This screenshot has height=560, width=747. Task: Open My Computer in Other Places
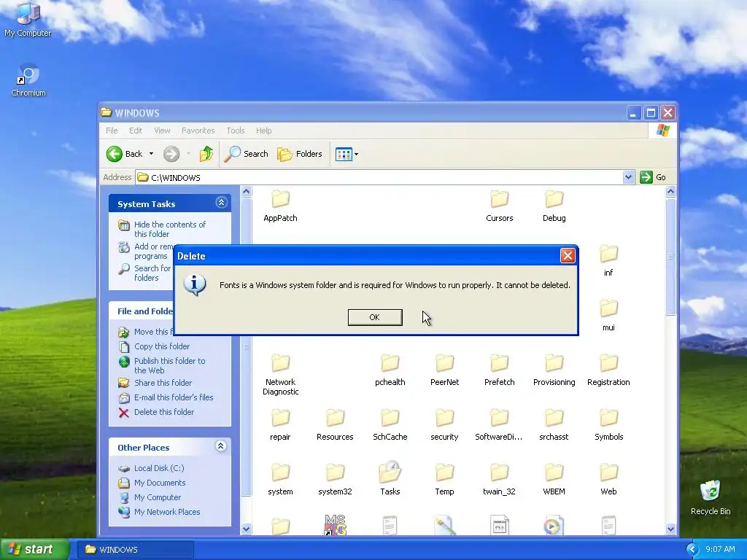click(158, 497)
